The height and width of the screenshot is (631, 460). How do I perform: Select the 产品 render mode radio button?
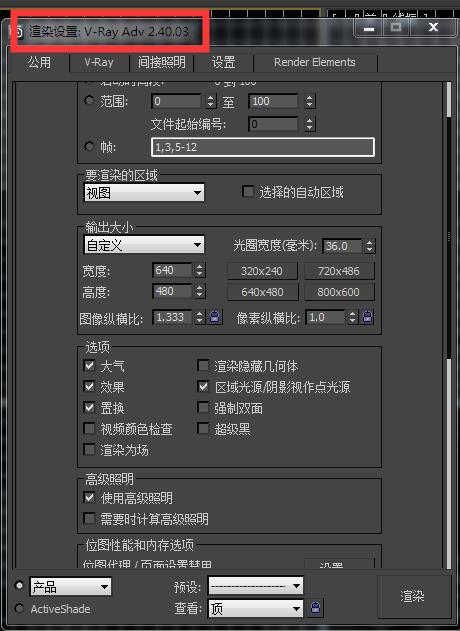(x=19, y=585)
